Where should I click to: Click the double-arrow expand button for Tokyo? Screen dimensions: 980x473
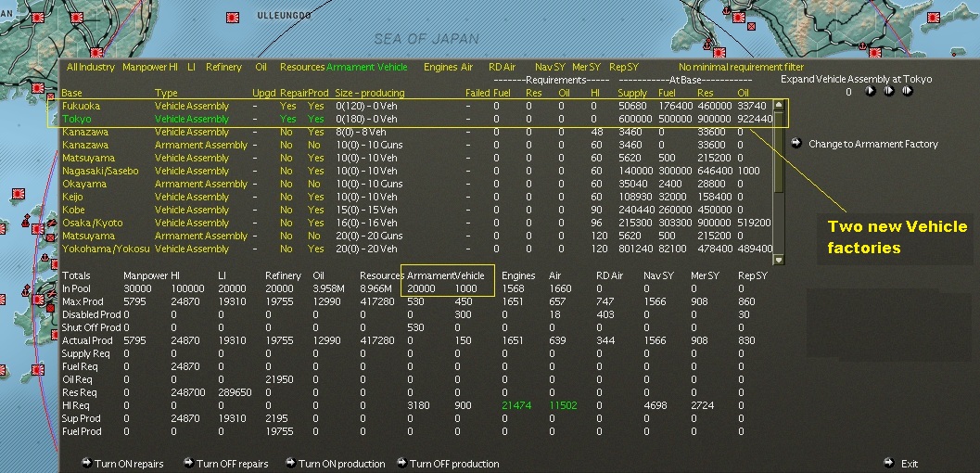point(908,91)
